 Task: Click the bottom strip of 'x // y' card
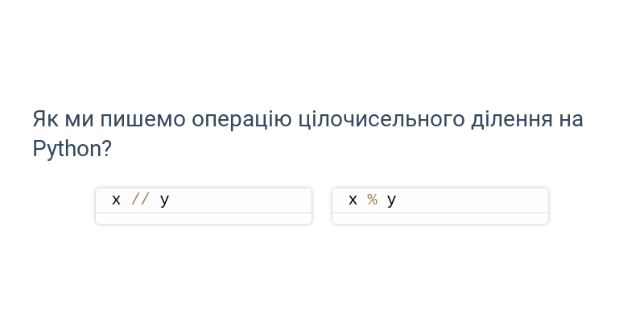tap(204, 218)
